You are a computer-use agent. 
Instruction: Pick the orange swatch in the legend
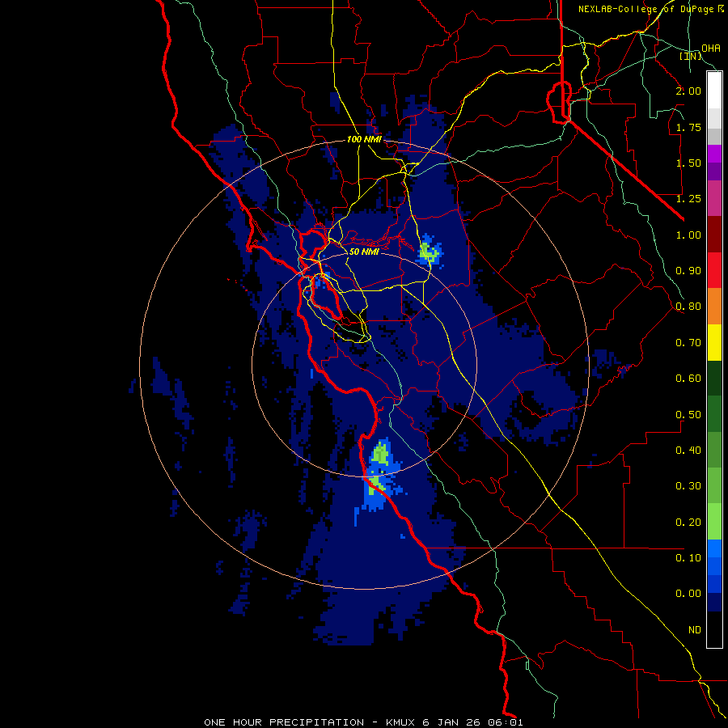click(714, 307)
